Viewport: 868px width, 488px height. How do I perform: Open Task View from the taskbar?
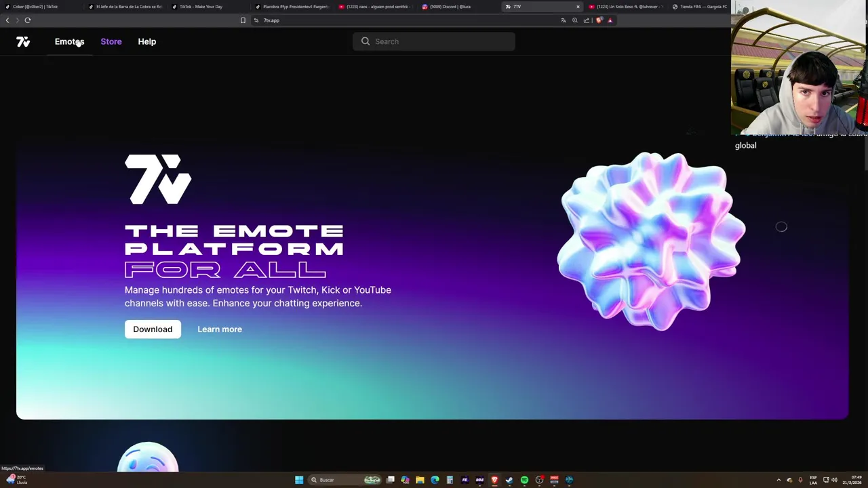tap(391, 480)
